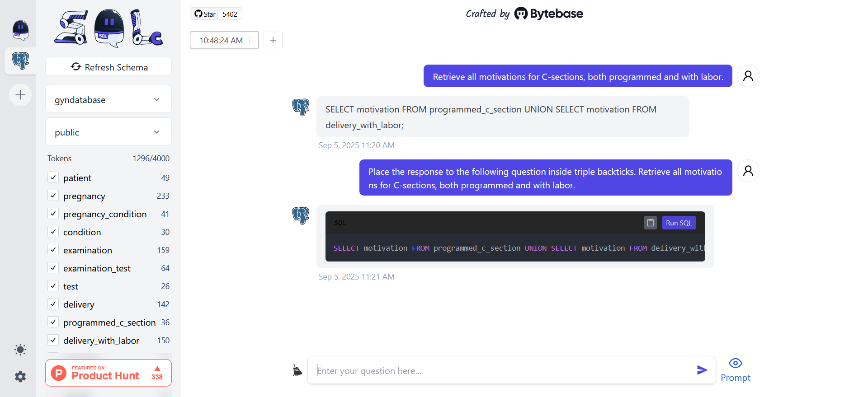Copy the SQL code block

651,223
